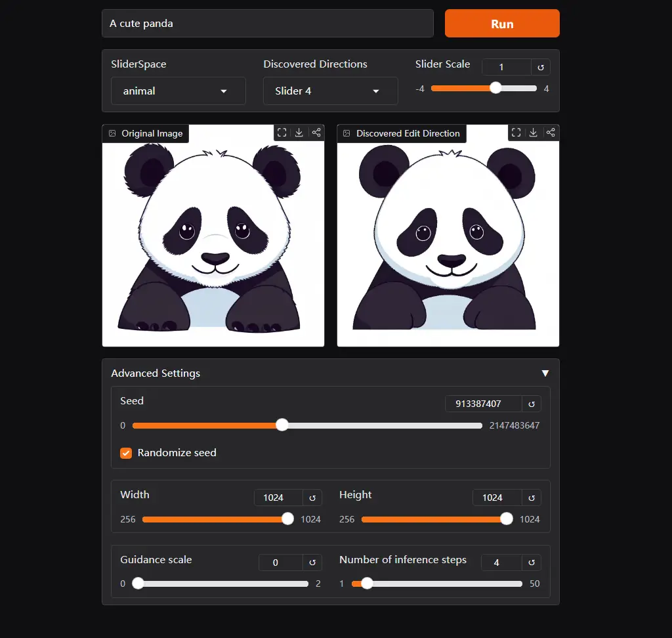Adjust the Number of inference steps slider
The width and height of the screenshot is (672, 638).
pos(367,584)
